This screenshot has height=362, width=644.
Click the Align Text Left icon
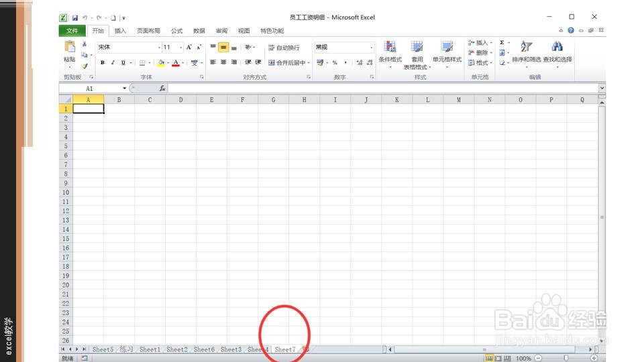tap(213, 62)
